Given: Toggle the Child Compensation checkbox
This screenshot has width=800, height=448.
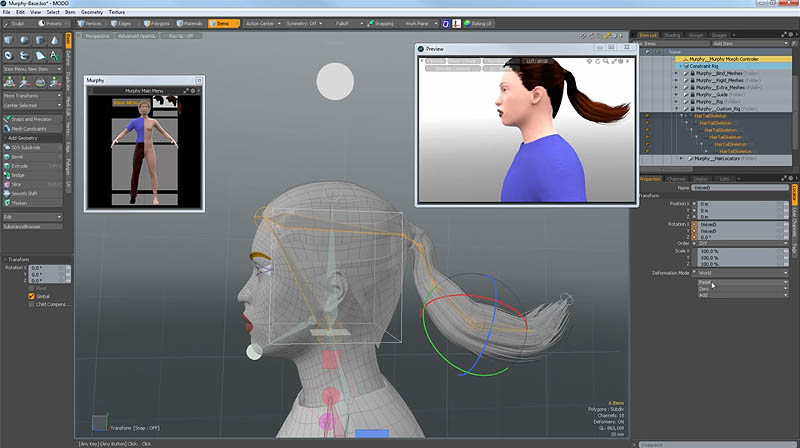Looking at the screenshot, I should (x=31, y=305).
